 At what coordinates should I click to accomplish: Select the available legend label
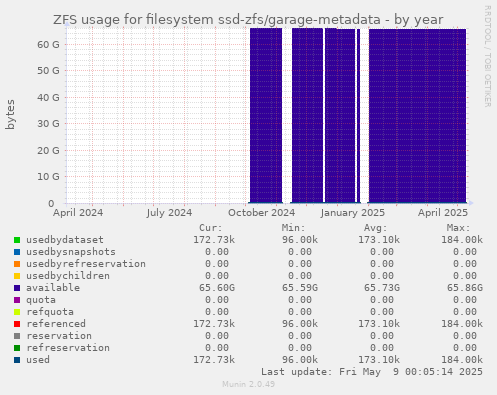click(53, 288)
